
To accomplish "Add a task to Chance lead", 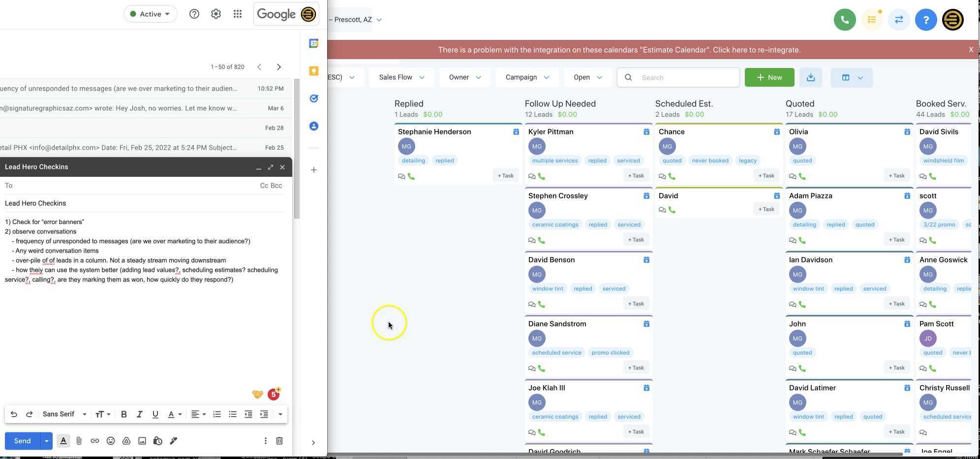I will coord(766,176).
